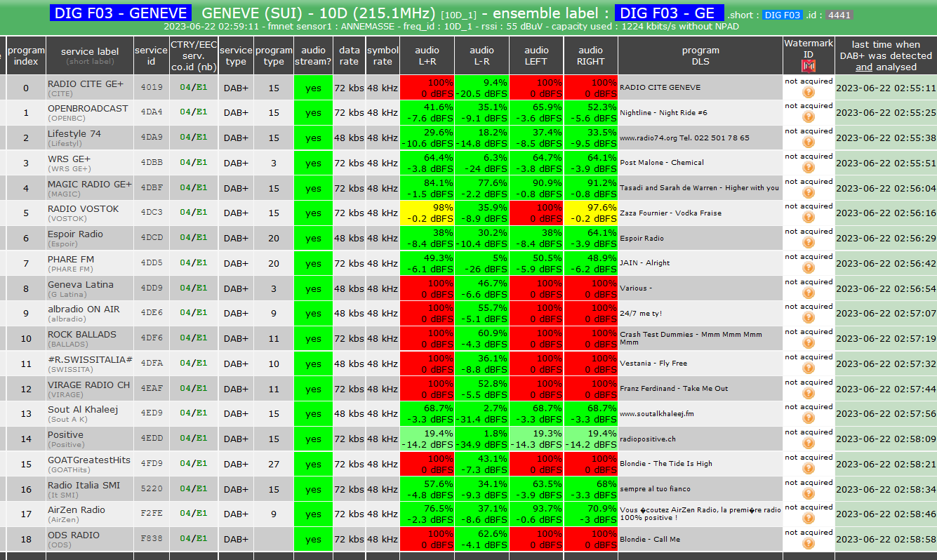The height and width of the screenshot is (560, 937).
Task: Click the orange watermark icon for Geneva Latina
Action: 809,293
